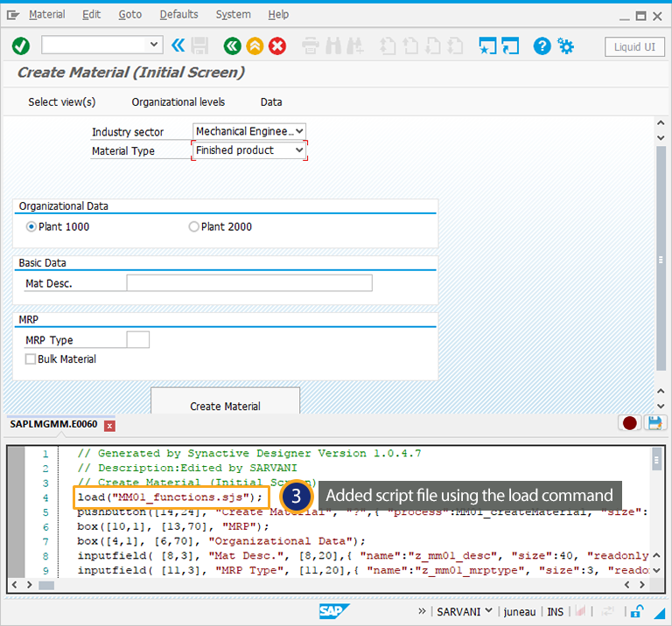Click the Data button
This screenshot has height=626, width=672.
(271, 102)
